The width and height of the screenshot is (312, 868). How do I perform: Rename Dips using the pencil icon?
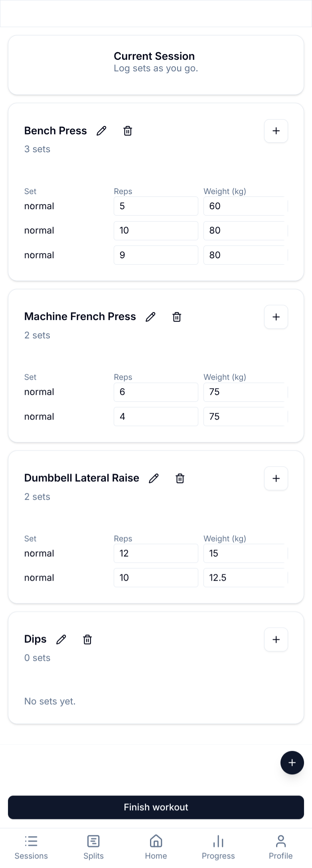pyautogui.click(x=61, y=640)
